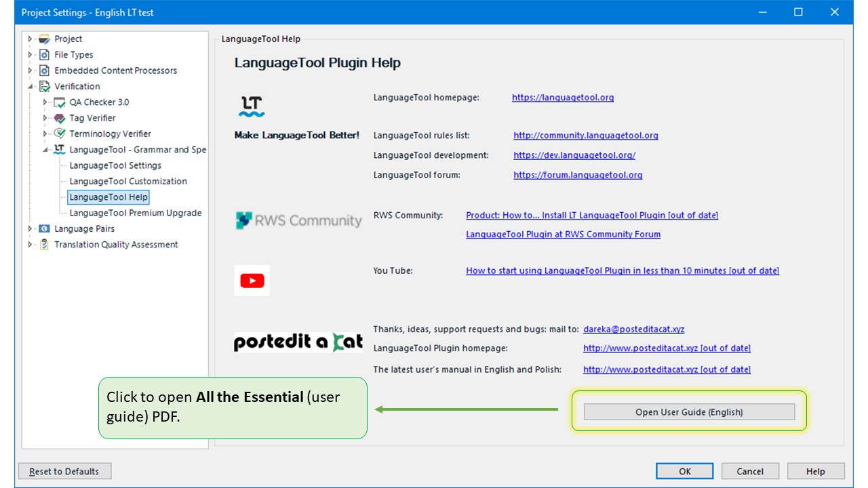The image size is (868, 488).
Task: Click the Embedded Content Processors icon
Action: pos(45,70)
